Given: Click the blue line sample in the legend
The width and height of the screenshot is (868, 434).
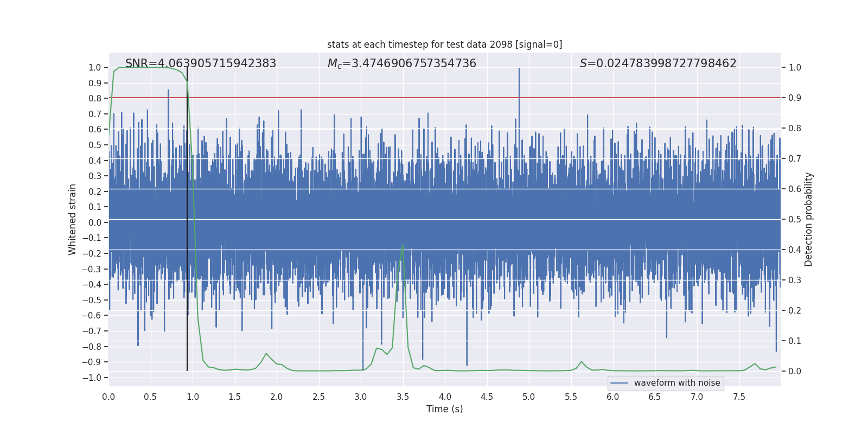Looking at the screenshot, I should click(x=619, y=383).
